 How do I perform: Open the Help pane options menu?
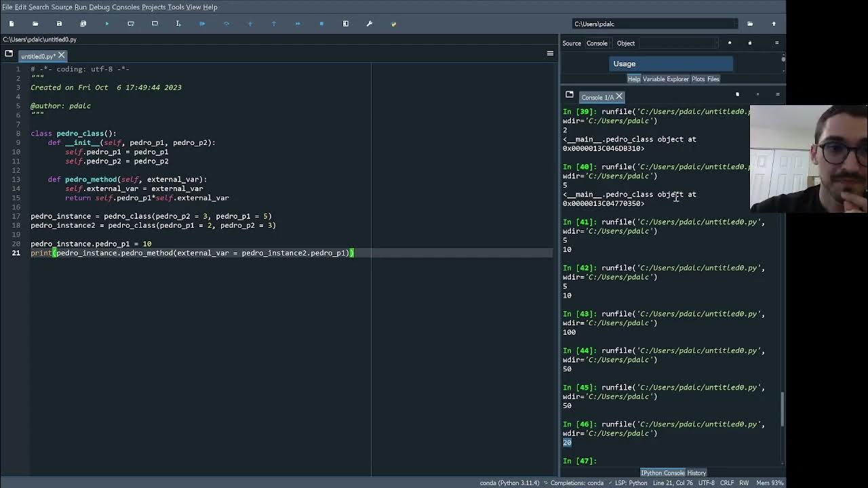(x=777, y=43)
